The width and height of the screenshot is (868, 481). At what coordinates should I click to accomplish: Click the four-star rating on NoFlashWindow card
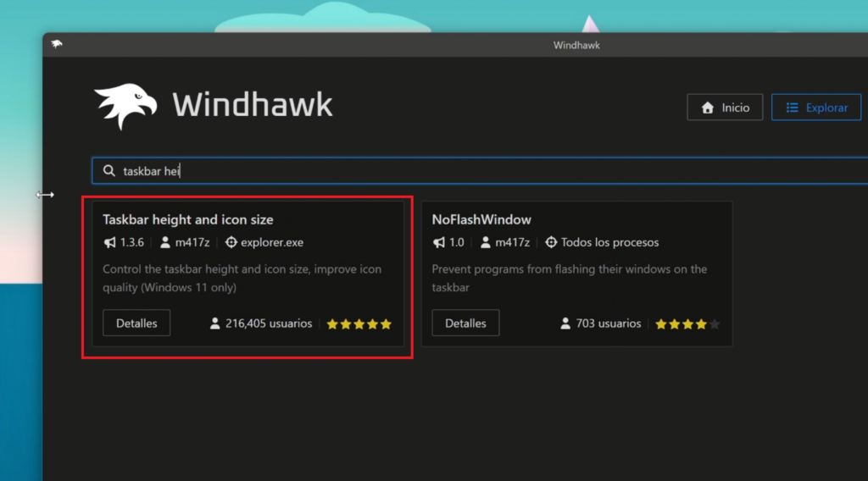687,324
